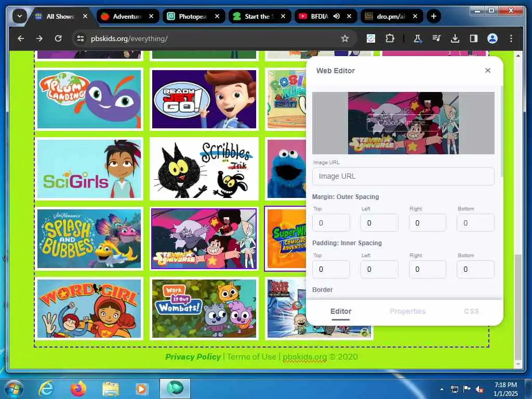The width and height of the screenshot is (532, 399).
Task: Click the Margin Bottom field
Action: [x=476, y=222]
